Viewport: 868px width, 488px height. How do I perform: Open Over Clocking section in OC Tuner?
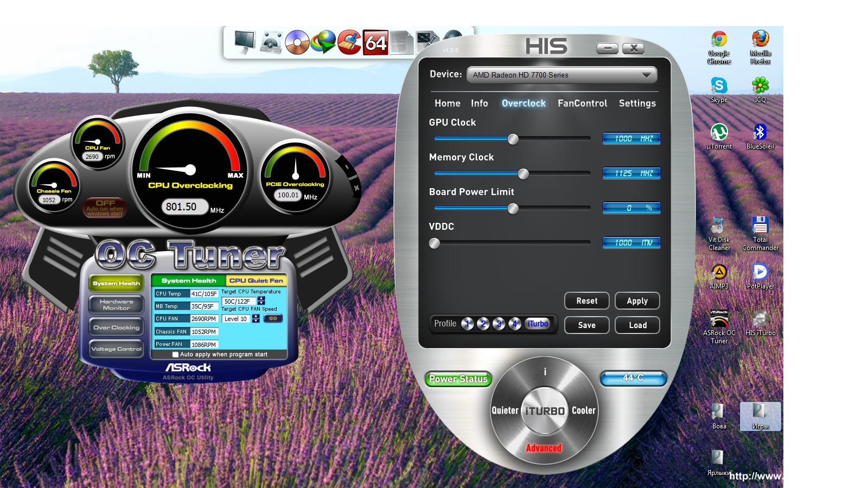tap(116, 328)
